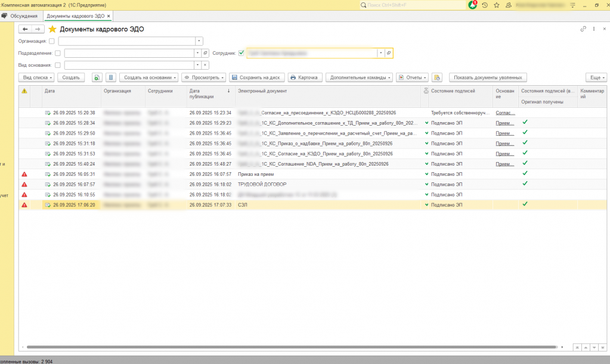Click the signature state icon column header

426,91
